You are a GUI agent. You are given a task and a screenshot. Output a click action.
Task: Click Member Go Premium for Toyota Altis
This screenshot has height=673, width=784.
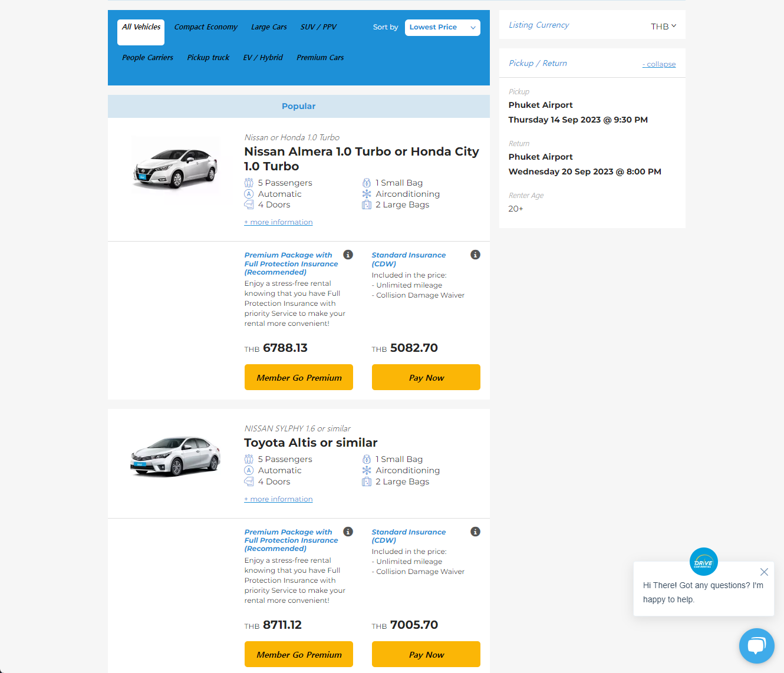[299, 654]
